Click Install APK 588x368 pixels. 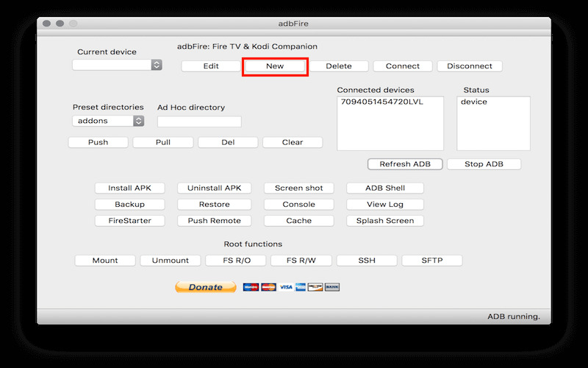pyautogui.click(x=129, y=188)
